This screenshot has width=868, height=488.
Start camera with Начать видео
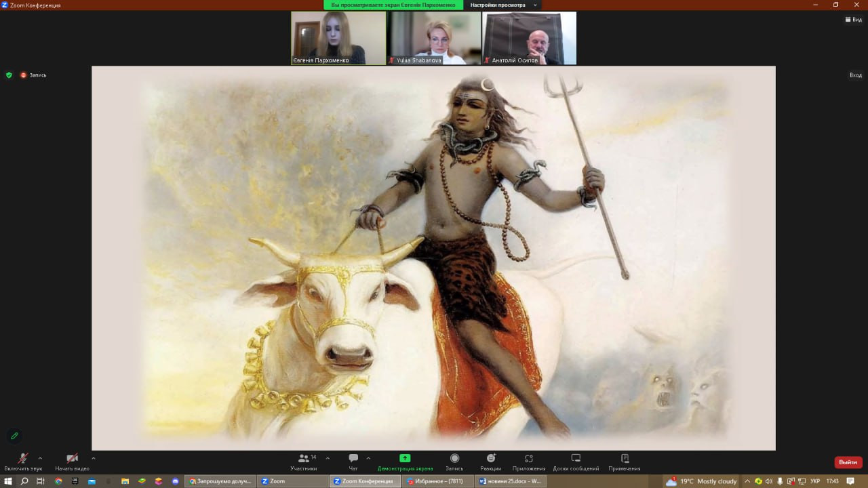(72, 459)
